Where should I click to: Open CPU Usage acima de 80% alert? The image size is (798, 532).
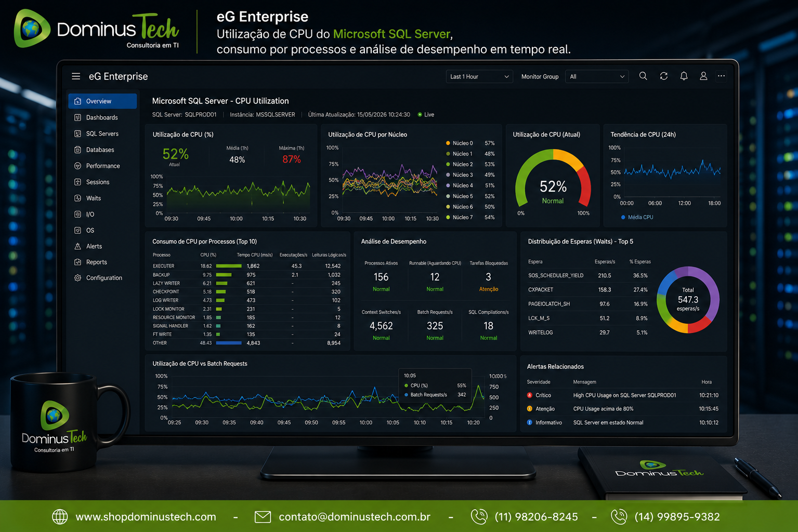click(603, 409)
